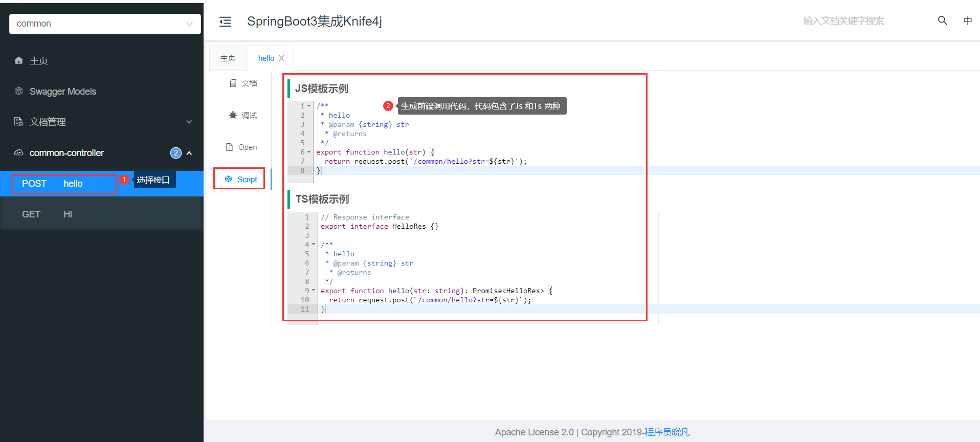The image size is (980, 442).
Task: Click the SpringBoot3集成Knife4j title
Action: (x=315, y=21)
